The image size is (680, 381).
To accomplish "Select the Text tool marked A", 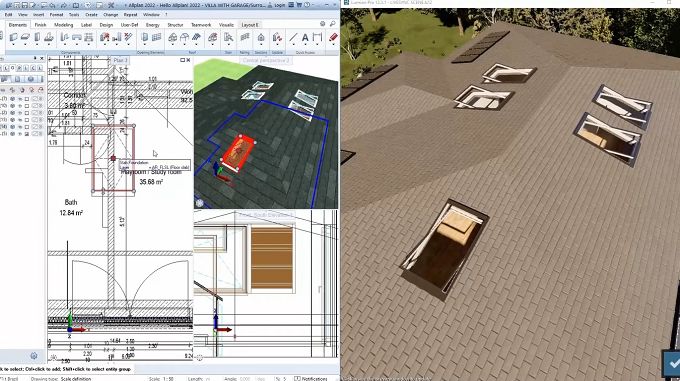I will point(305,38).
